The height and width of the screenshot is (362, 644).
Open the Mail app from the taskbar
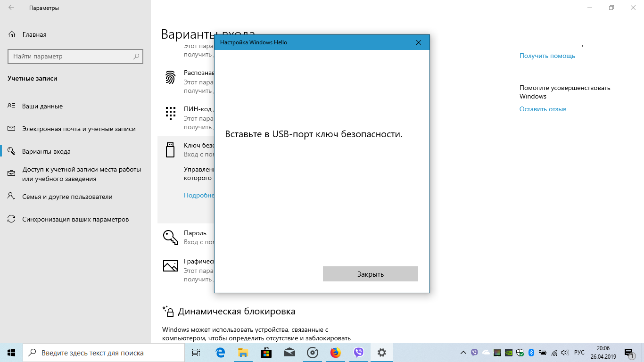(x=289, y=353)
